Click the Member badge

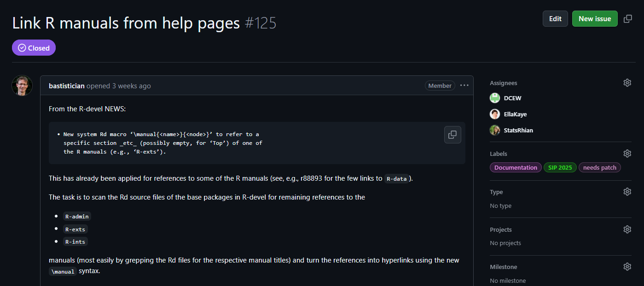click(x=440, y=85)
